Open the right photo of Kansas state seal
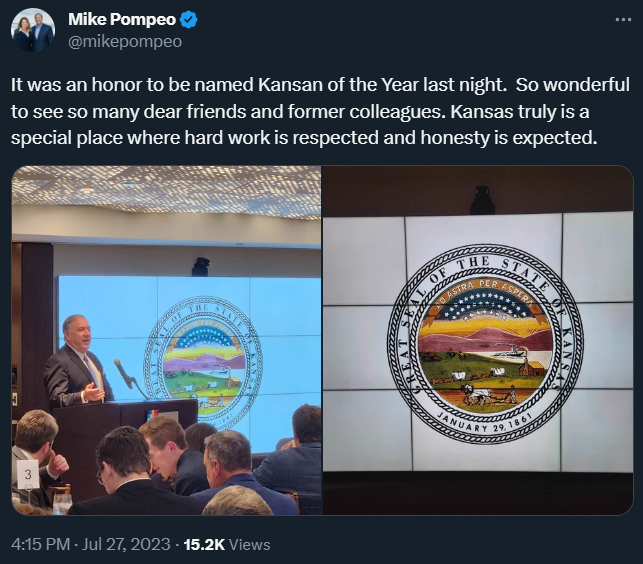Image resolution: width=643 pixels, height=564 pixels. point(478,340)
